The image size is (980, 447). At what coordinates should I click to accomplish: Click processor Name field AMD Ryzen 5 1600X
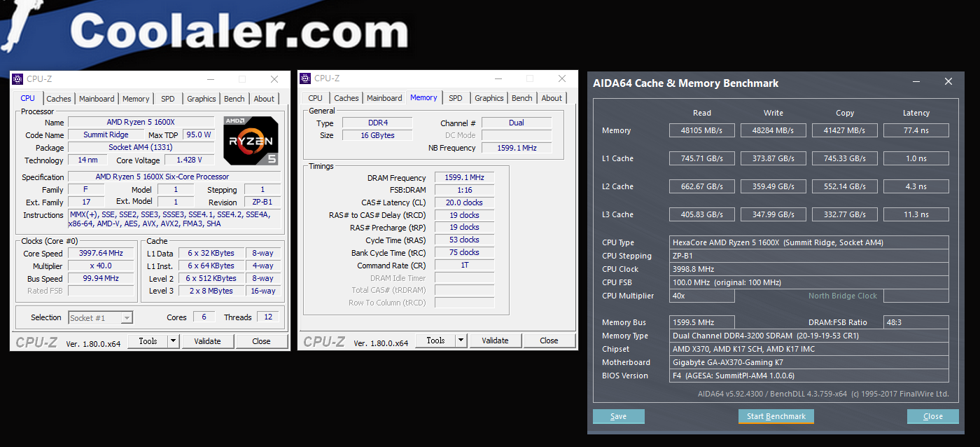(141, 123)
